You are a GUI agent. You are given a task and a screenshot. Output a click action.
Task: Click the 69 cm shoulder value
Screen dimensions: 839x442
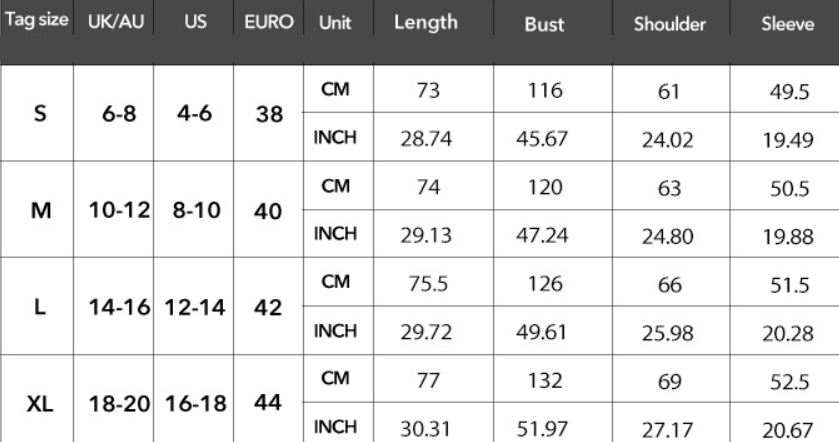pos(669,382)
